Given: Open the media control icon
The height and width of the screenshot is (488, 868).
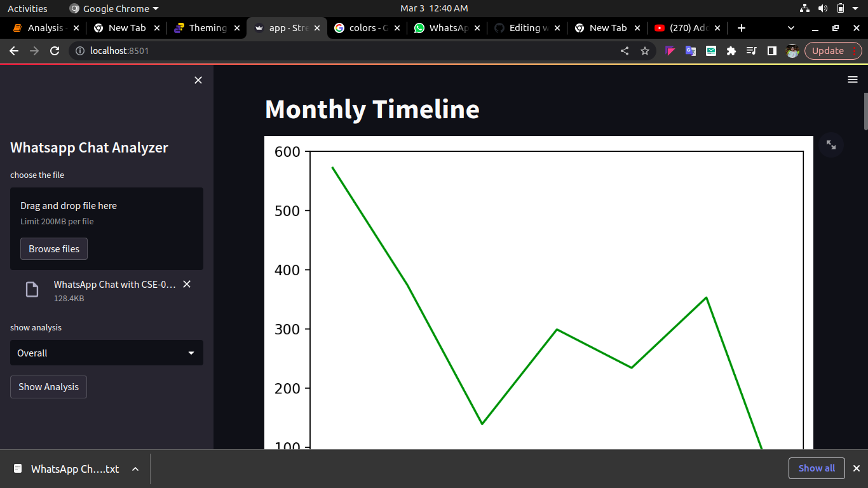Looking at the screenshot, I should coord(752,51).
